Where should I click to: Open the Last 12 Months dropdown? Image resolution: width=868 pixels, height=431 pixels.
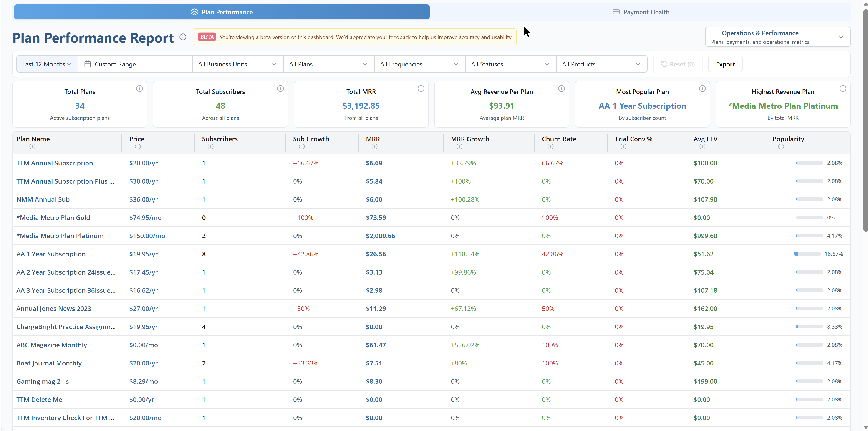pyautogui.click(x=47, y=64)
